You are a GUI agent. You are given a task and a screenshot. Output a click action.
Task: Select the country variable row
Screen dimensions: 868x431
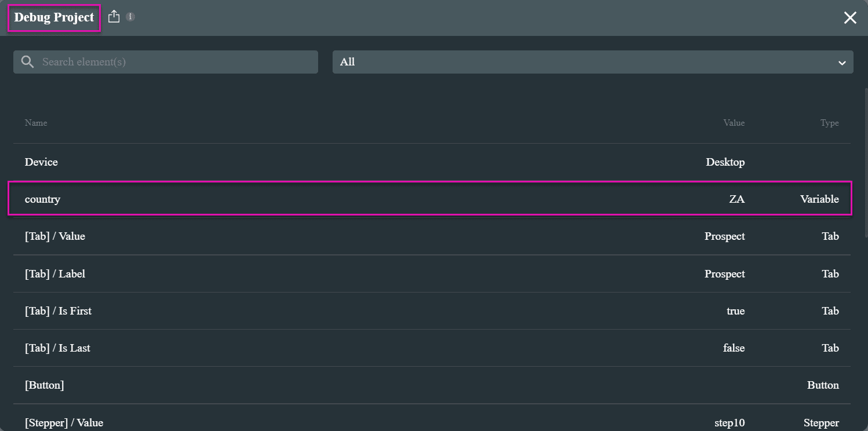(x=432, y=199)
